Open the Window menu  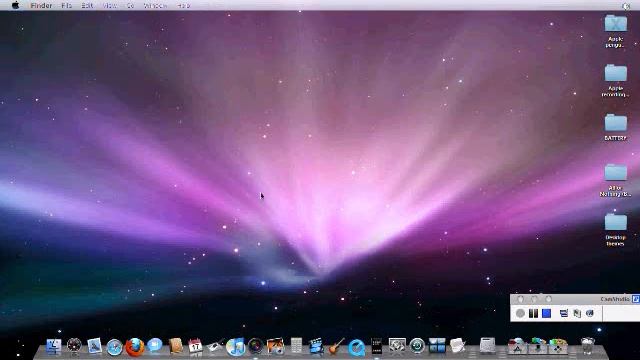(x=156, y=6)
